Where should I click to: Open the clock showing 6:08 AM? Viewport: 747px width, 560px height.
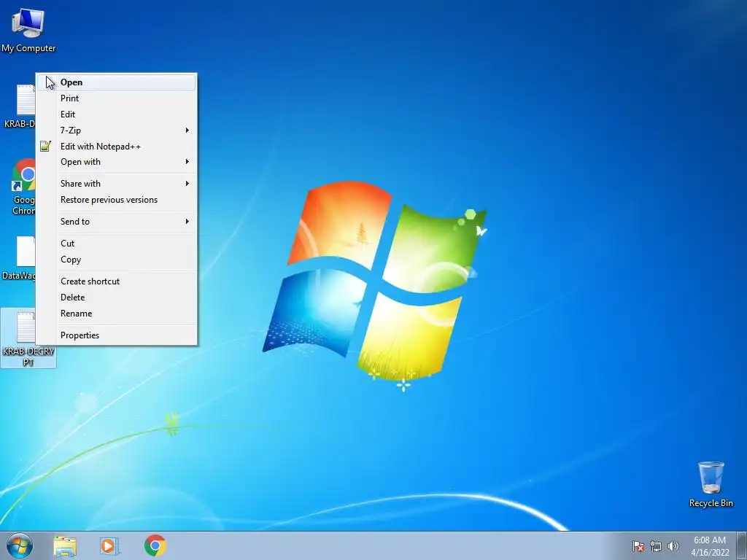(710, 545)
